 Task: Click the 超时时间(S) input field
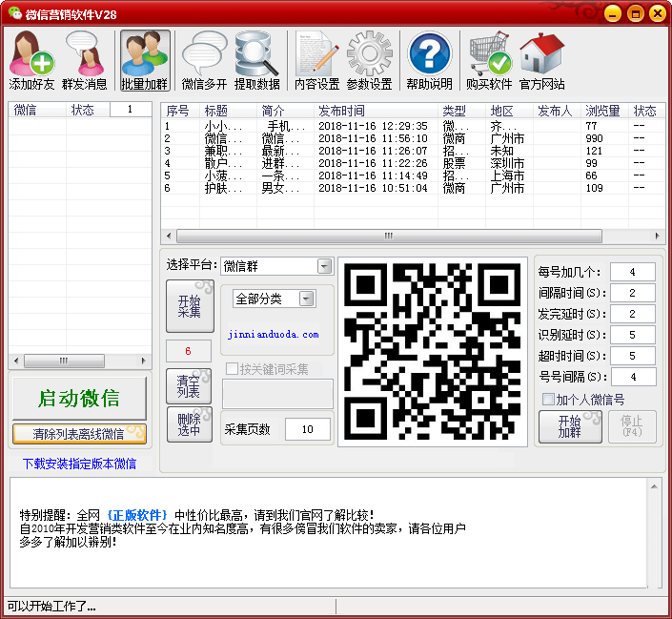tap(633, 356)
